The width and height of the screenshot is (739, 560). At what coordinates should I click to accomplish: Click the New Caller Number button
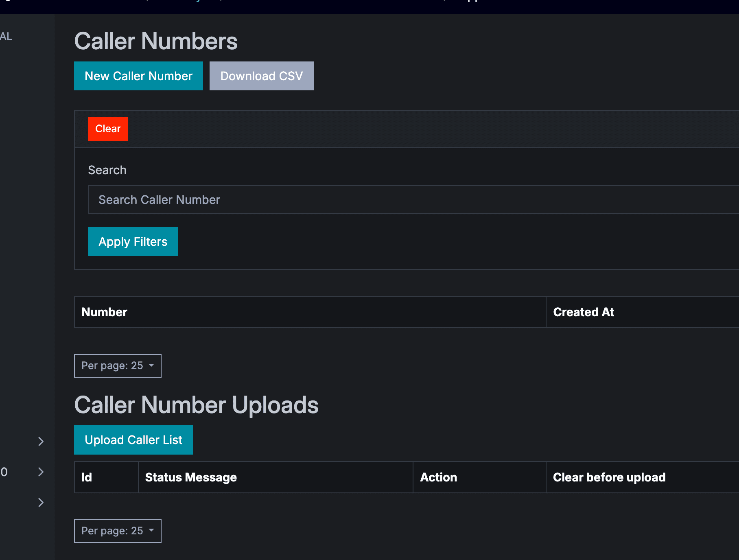click(x=138, y=76)
